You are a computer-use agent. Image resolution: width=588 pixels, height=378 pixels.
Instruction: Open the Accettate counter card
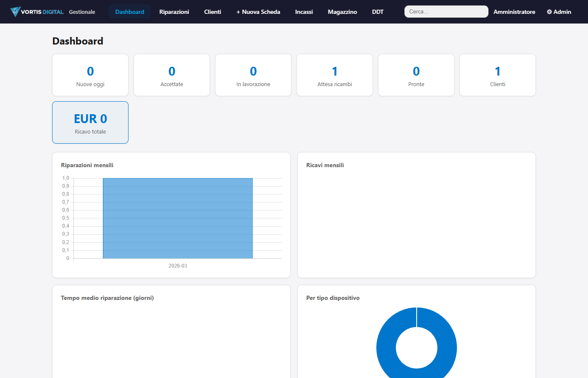click(171, 75)
